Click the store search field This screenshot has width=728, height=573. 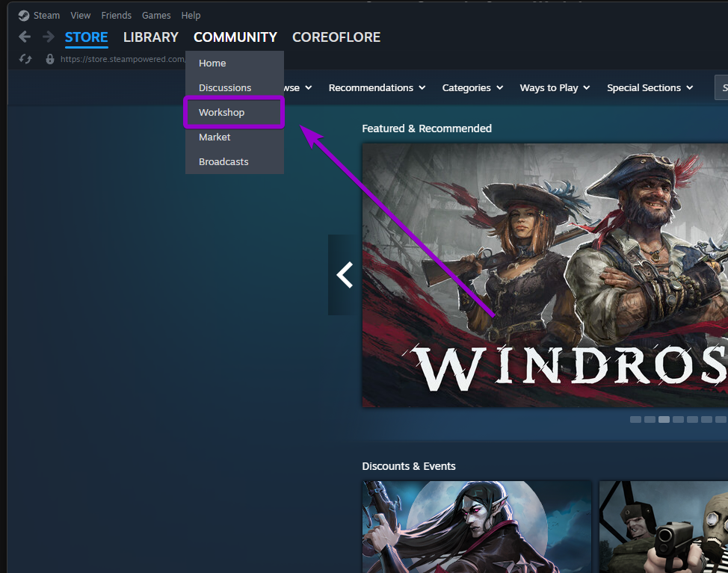pyautogui.click(x=721, y=87)
